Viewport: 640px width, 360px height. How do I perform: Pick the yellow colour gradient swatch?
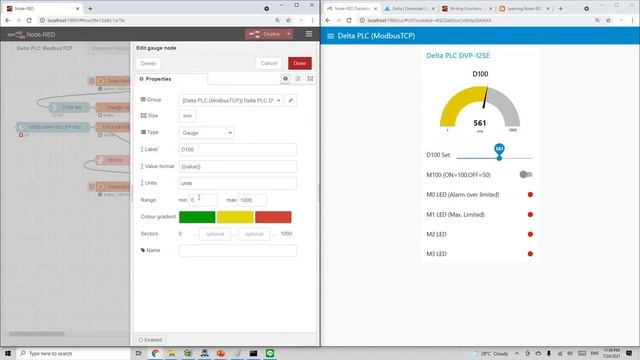[x=235, y=217]
